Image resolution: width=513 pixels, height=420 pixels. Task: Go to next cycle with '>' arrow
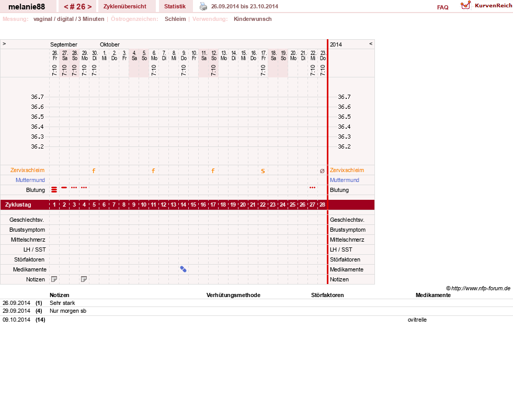click(89, 7)
